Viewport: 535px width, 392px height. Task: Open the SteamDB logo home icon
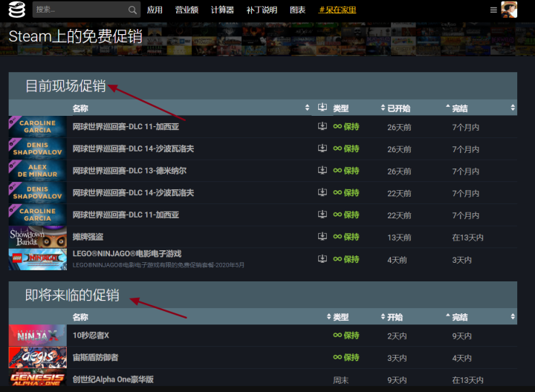pos(16,10)
